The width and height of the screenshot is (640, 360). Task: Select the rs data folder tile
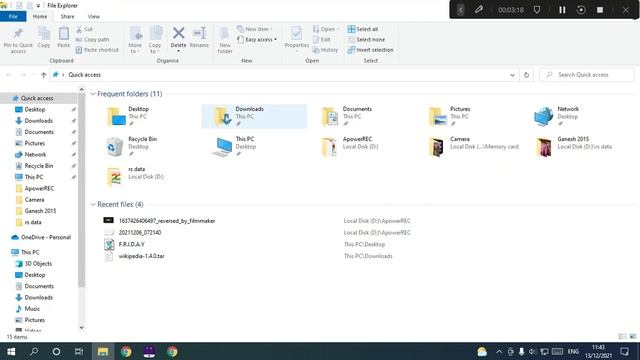click(147, 177)
